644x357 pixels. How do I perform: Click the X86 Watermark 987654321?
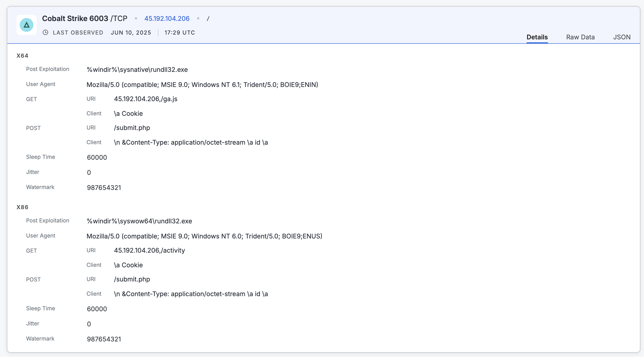click(x=104, y=339)
